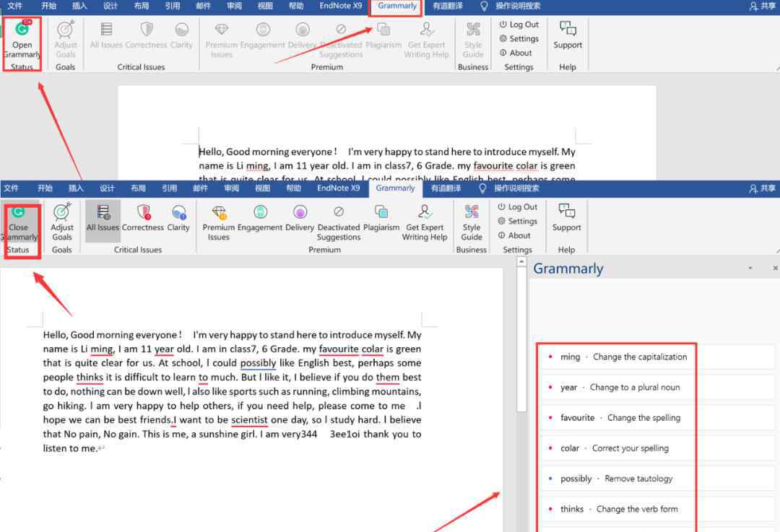Click Get Expert Writing Help in lower window
Viewport: 780px width, 532px height.
[x=425, y=223]
